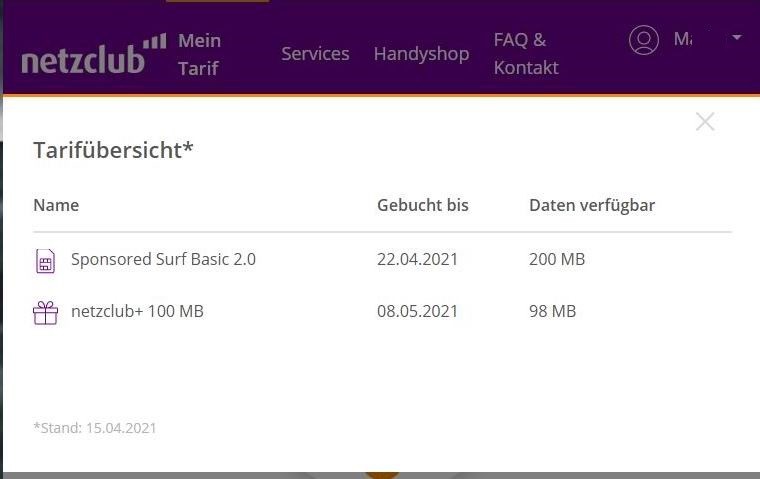Click the 22.04.2021 booking date
The height and width of the screenshot is (479, 760).
pyautogui.click(x=417, y=259)
